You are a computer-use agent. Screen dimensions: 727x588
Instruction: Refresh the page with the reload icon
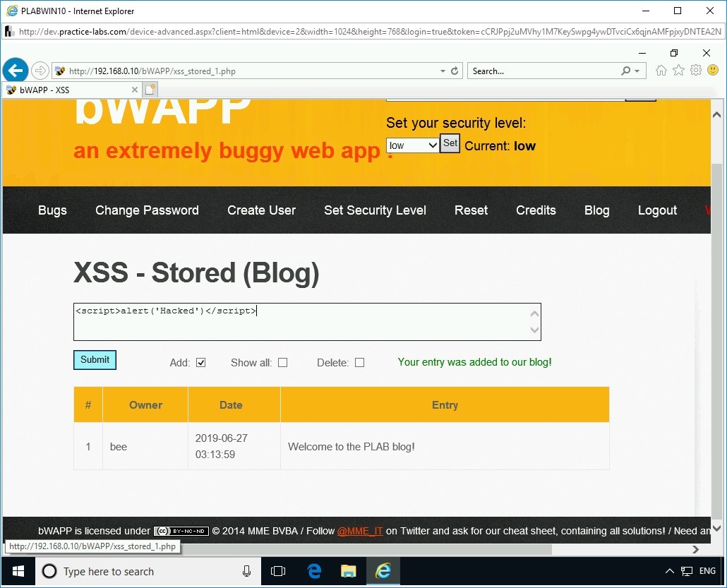coord(454,71)
